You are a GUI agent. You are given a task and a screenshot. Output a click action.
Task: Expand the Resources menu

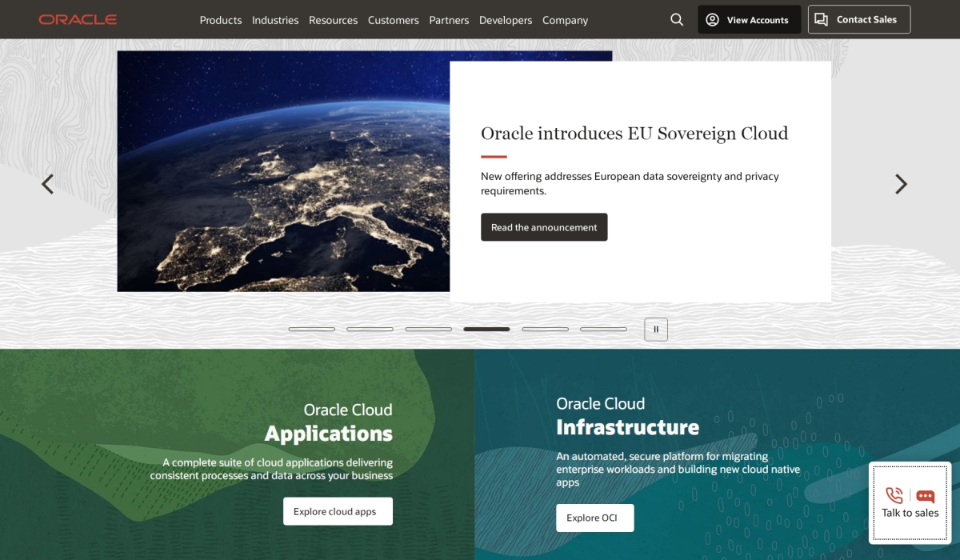point(333,20)
